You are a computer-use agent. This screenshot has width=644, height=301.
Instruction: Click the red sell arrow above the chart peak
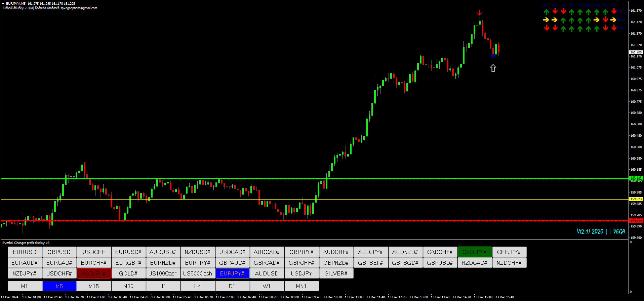click(479, 13)
